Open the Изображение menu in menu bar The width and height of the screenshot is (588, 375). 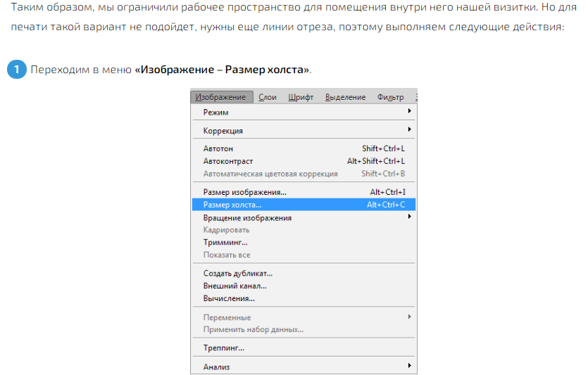[221, 97]
